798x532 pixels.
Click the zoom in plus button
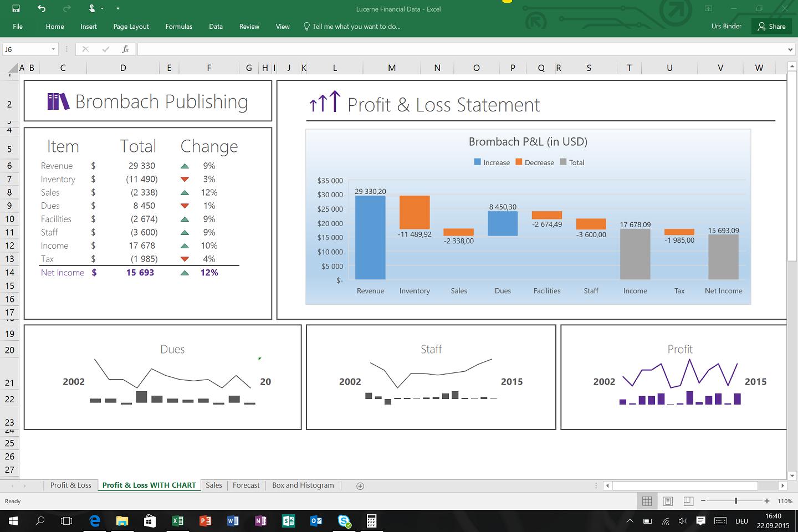tap(767, 501)
